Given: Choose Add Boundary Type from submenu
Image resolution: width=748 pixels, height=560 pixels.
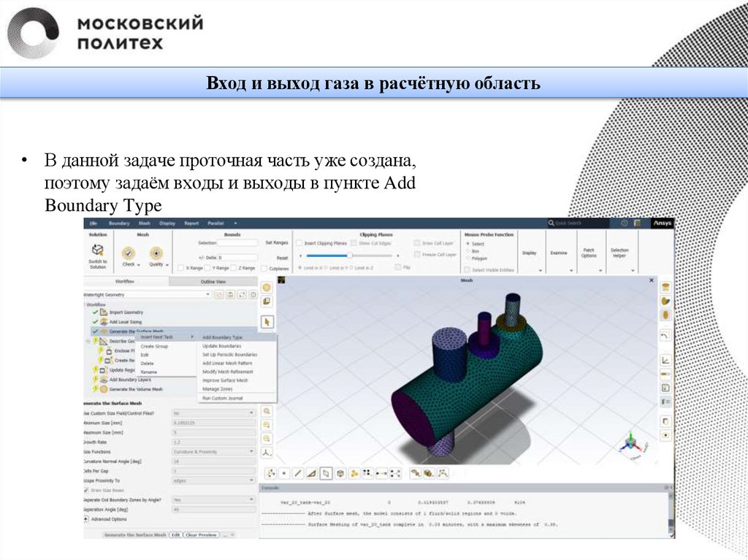Looking at the screenshot, I should coord(237,337).
